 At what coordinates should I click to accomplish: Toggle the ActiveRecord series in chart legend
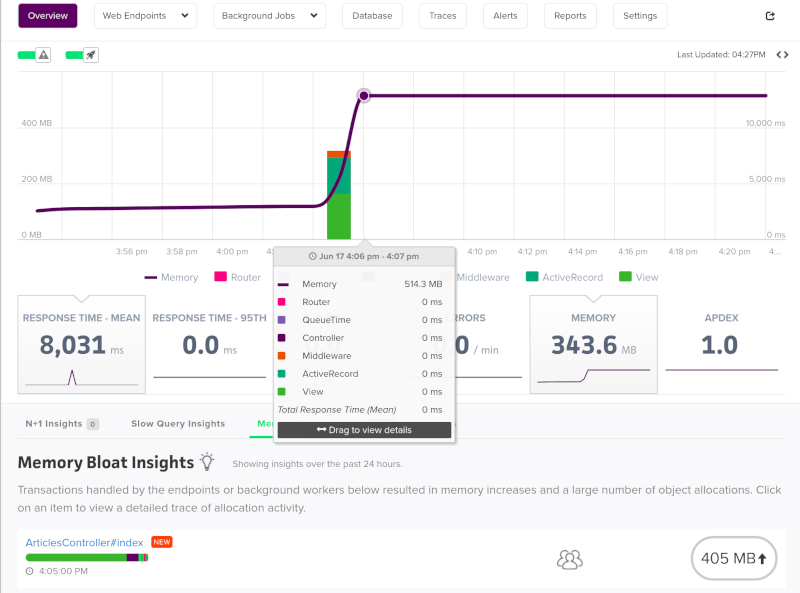[x=564, y=277]
